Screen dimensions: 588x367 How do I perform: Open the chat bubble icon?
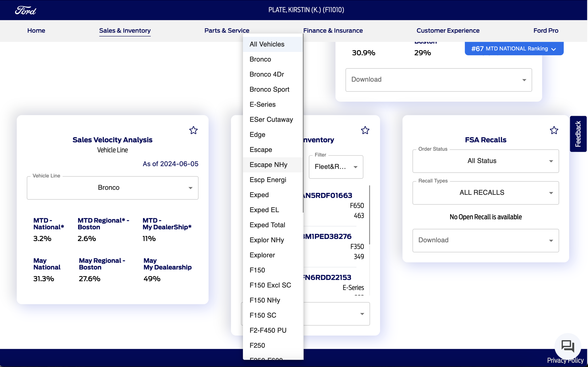(568, 346)
